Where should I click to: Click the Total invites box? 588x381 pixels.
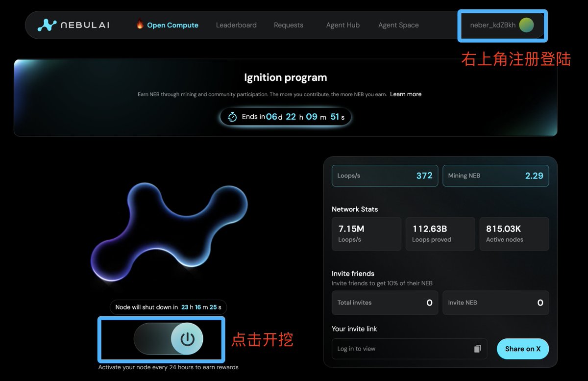click(385, 303)
